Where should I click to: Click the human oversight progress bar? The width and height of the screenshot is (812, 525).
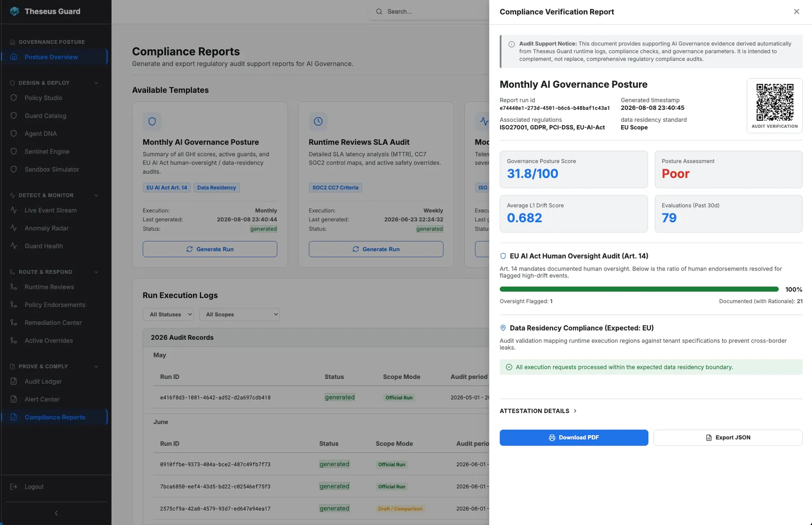pos(639,289)
